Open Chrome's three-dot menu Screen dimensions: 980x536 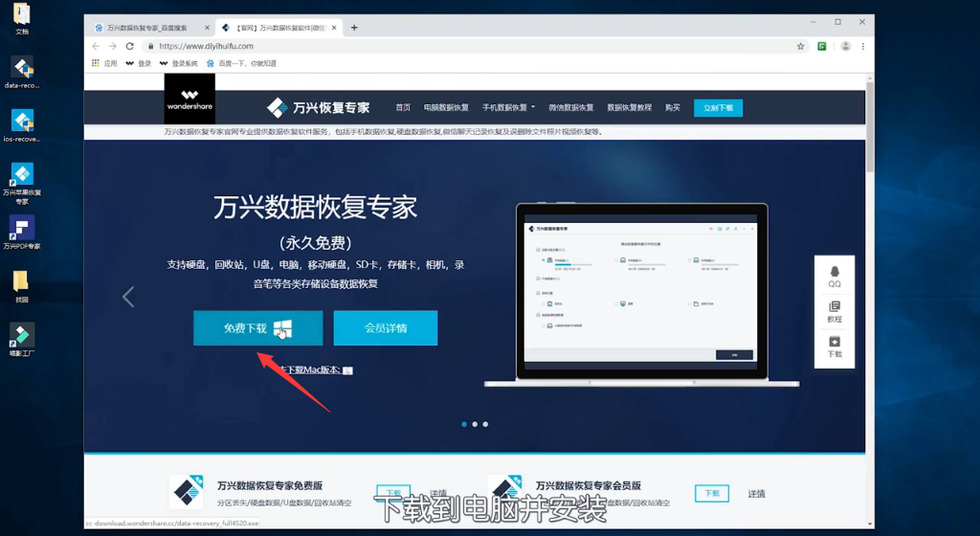[x=863, y=46]
